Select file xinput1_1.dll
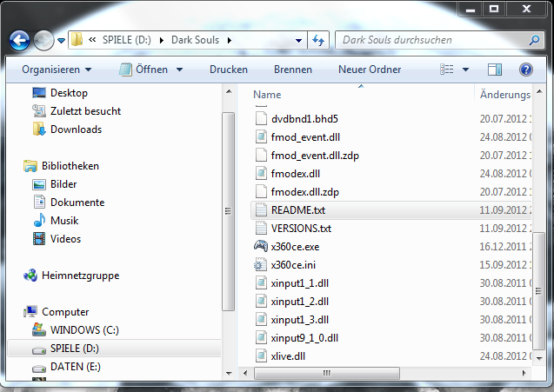Image resolution: width=554 pixels, height=392 pixels. tap(299, 283)
